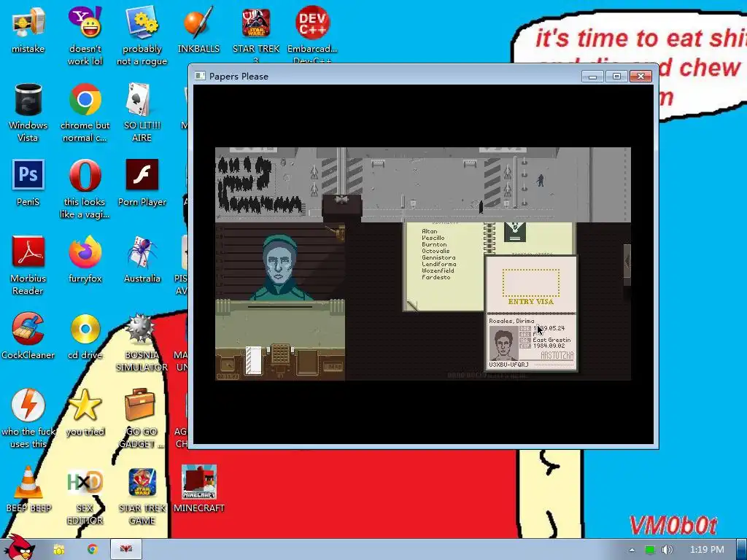Select the 'Morbius Reader' Adobe icon
Screen dimensions: 747x560
[x=28, y=265]
